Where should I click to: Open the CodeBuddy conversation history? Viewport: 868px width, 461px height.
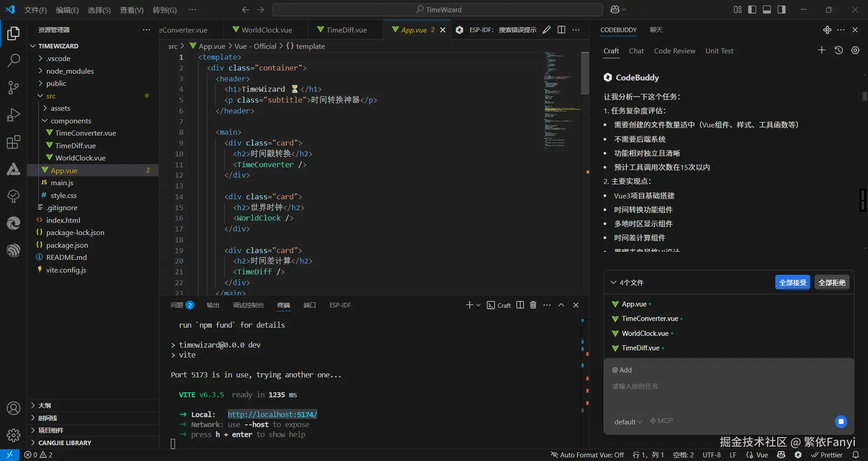tap(839, 50)
